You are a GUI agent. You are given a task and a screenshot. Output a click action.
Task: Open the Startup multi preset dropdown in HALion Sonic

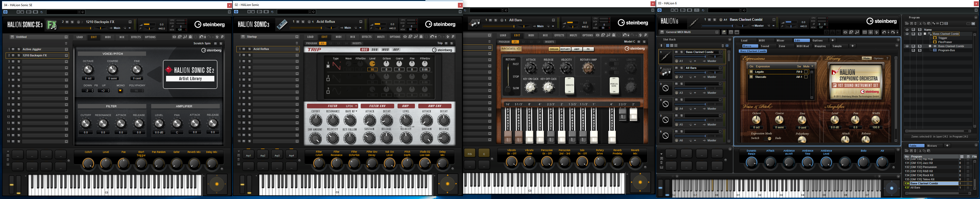[x=297, y=37]
